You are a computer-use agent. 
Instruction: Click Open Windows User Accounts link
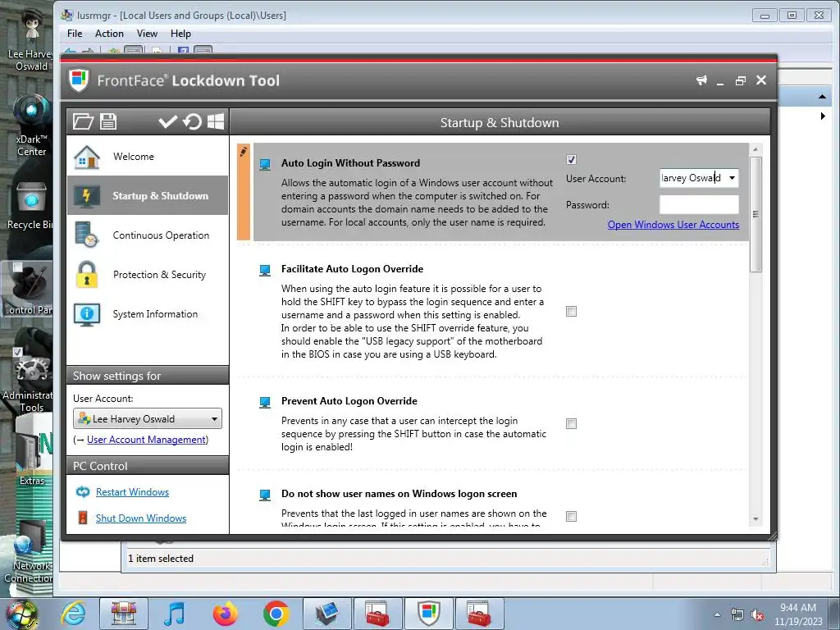pos(673,225)
